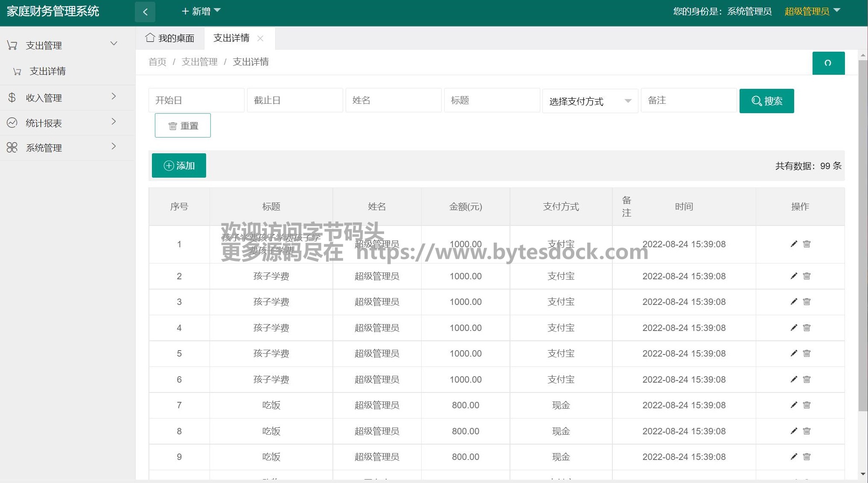Screen dimensions: 868x483
Task: Click the edit pencil icon in row 7
Action: 794,405
